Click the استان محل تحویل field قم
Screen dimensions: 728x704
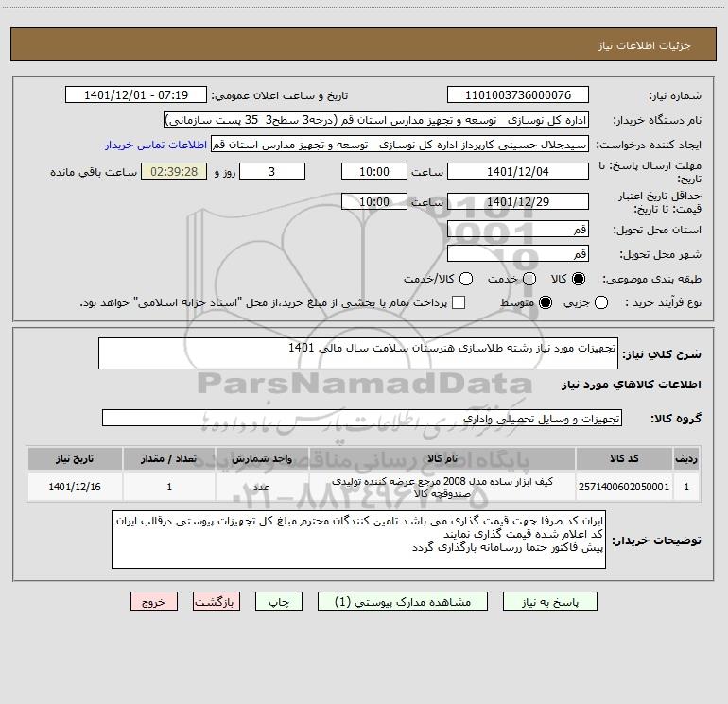pyautogui.click(x=518, y=229)
